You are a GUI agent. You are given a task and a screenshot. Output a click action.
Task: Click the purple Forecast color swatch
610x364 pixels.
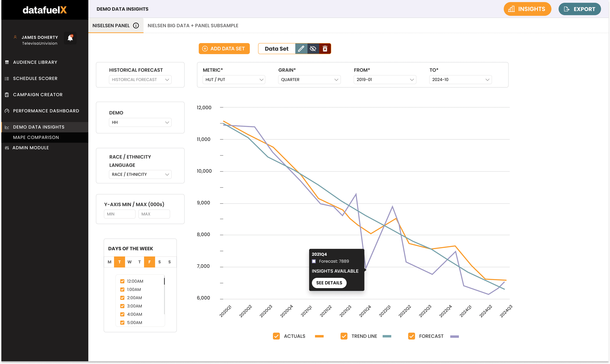pyautogui.click(x=455, y=336)
